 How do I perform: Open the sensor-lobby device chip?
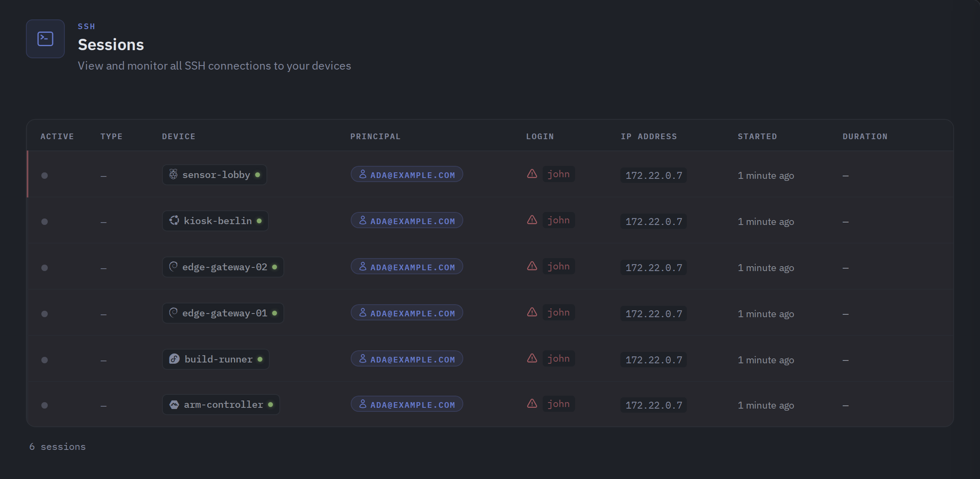tap(215, 175)
